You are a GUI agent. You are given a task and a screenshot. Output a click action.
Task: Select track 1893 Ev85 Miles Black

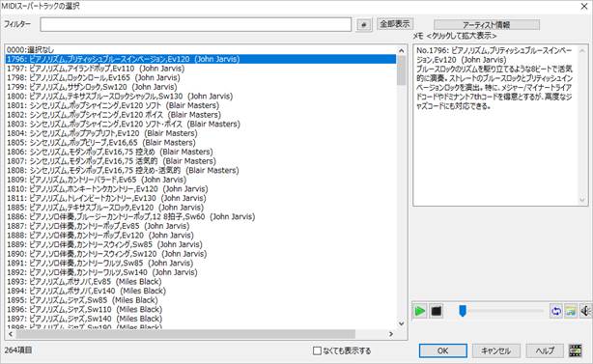coord(201,281)
